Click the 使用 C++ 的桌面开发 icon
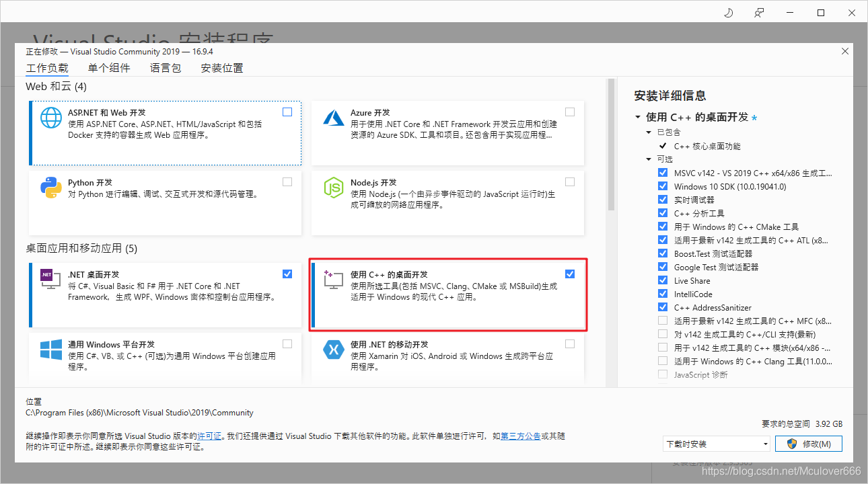Image resolution: width=868 pixels, height=484 pixels. tap(334, 279)
